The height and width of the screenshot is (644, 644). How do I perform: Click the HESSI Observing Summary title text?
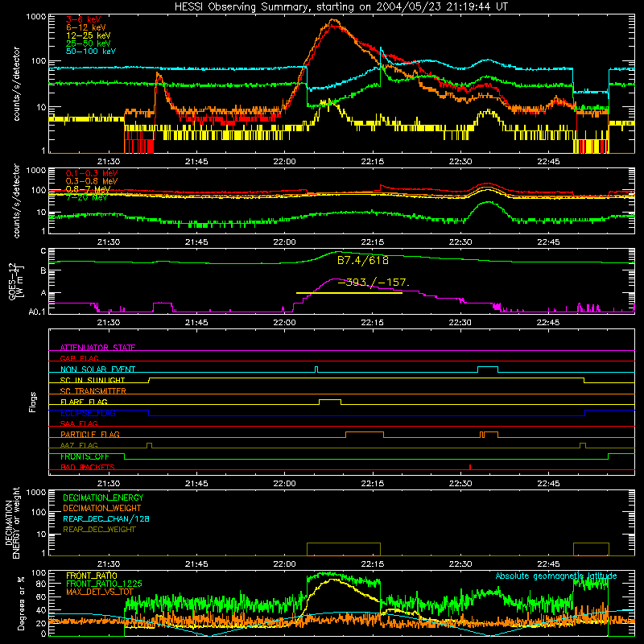coord(341,7)
